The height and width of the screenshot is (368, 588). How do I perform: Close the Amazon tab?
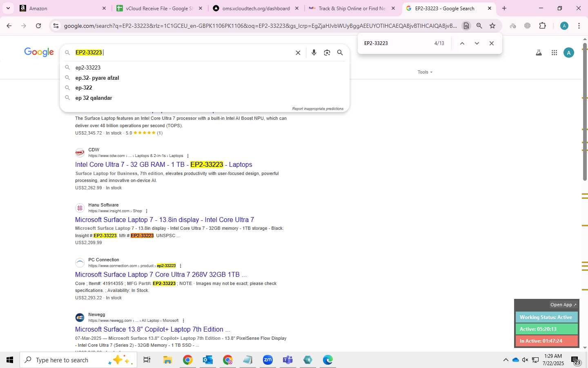(104, 8)
